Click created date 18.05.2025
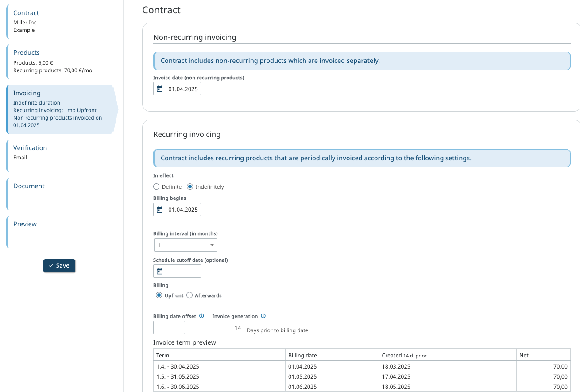580x392 pixels. pyautogui.click(x=396, y=387)
